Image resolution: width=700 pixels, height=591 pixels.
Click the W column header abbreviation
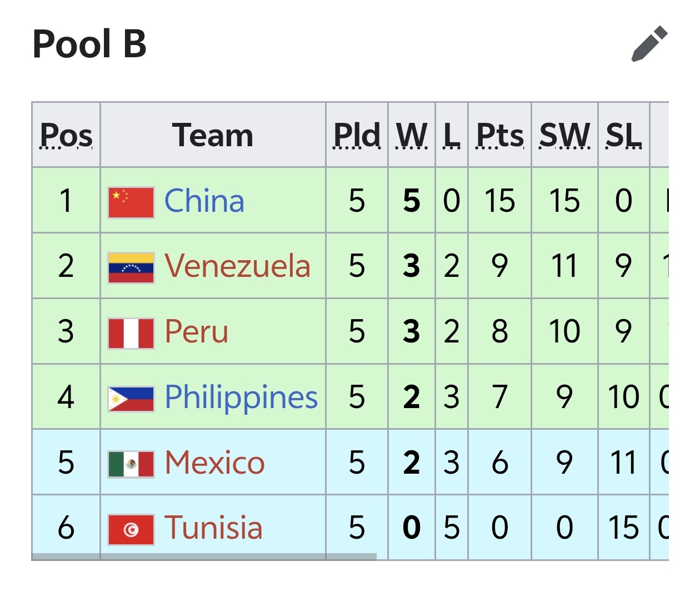point(412,136)
